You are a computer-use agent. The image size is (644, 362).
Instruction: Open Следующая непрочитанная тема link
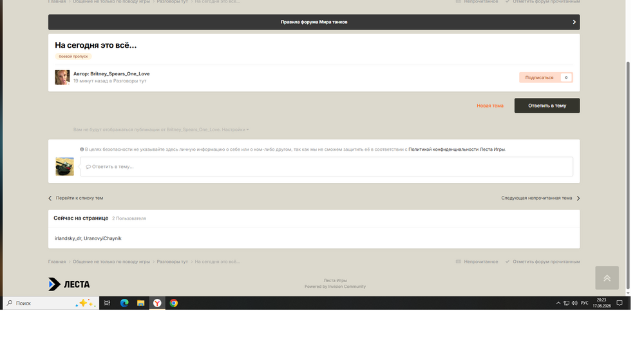tap(536, 198)
